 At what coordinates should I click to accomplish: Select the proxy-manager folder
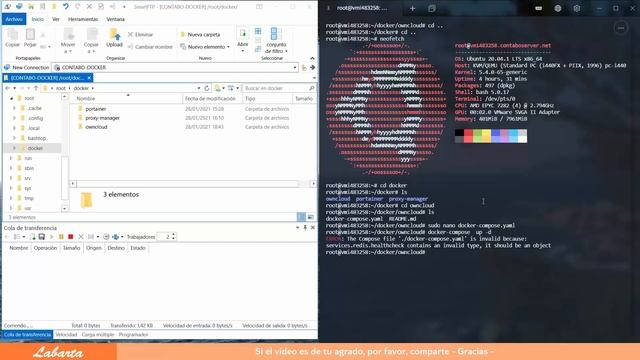(x=102, y=118)
